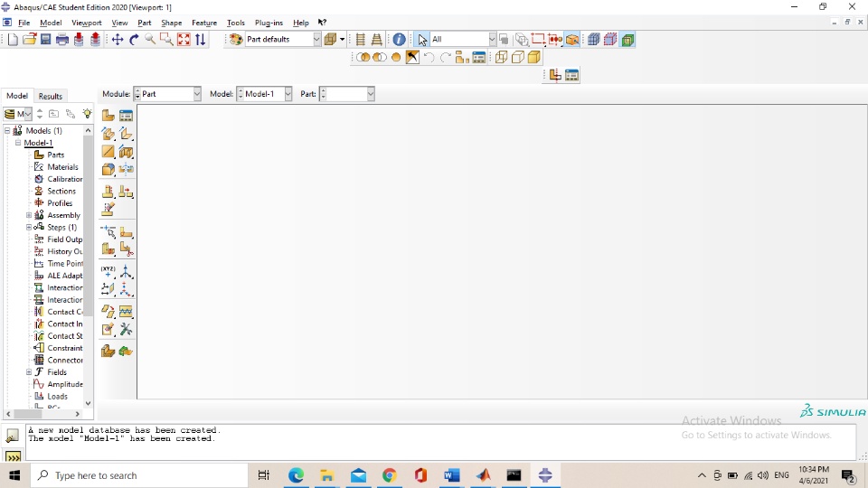Image resolution: width=868 pixels, height=488 pixels.
Task: Select Materials in the model tree
Action: [62, 167]
